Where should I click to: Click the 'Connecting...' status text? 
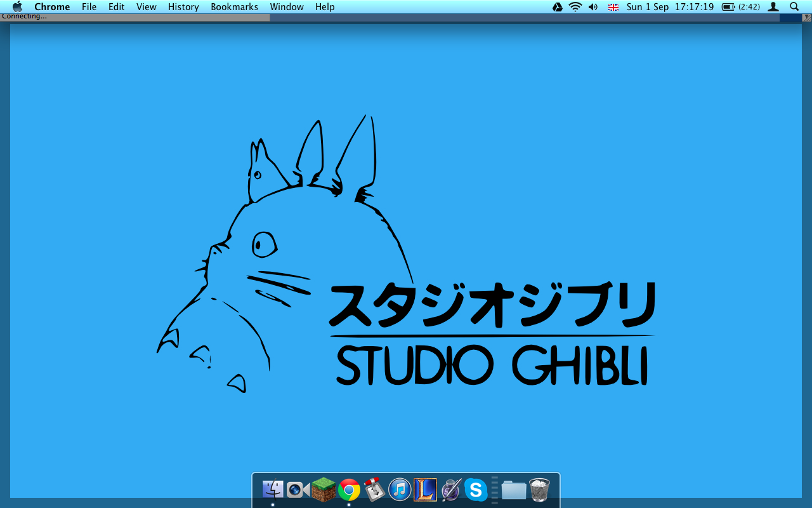point(24,17)
